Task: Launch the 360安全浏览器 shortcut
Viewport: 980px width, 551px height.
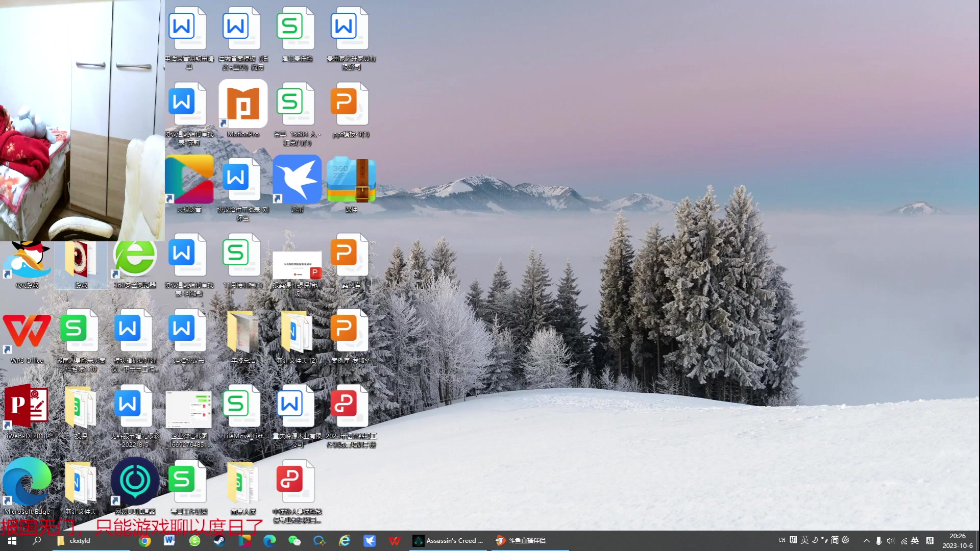Action: (135, 264)
